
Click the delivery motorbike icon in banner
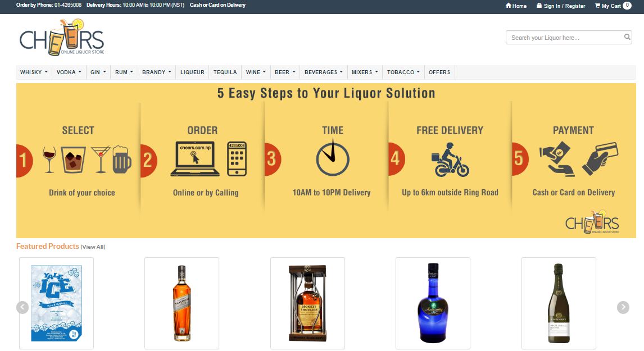pyautogui.click(x=450, y=159)
